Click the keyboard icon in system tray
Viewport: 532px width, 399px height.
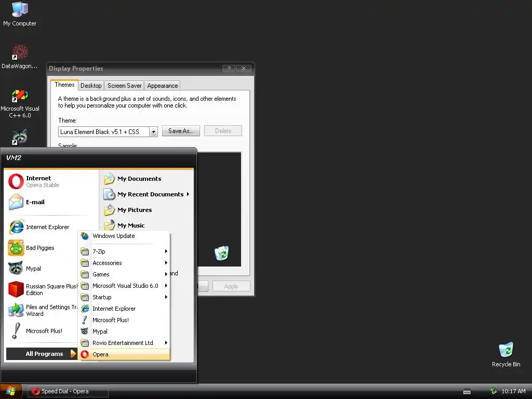pyautogui.click(x=467, y=392)
